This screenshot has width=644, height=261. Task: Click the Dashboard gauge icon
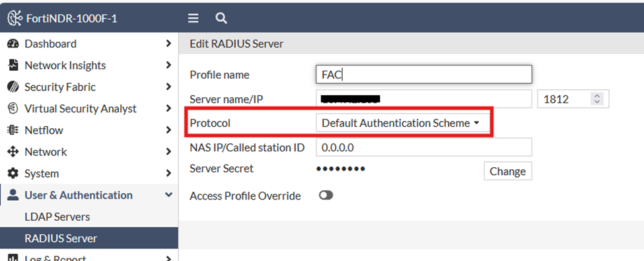tap(13, 44)
